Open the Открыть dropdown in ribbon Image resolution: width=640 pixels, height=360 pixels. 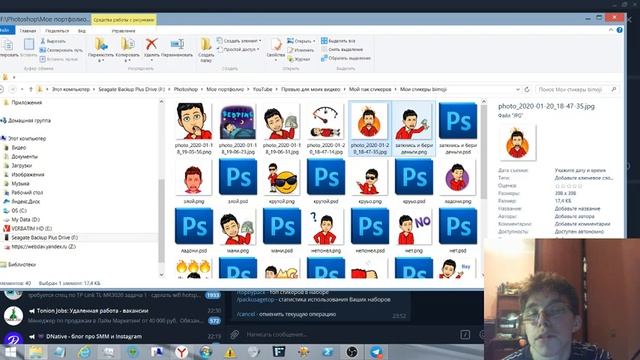point(301,41)
